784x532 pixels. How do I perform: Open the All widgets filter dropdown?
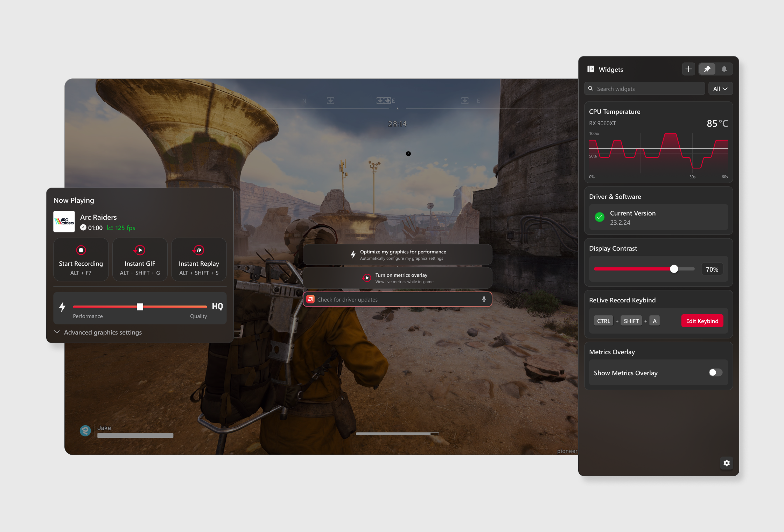(x=720, y=89)
